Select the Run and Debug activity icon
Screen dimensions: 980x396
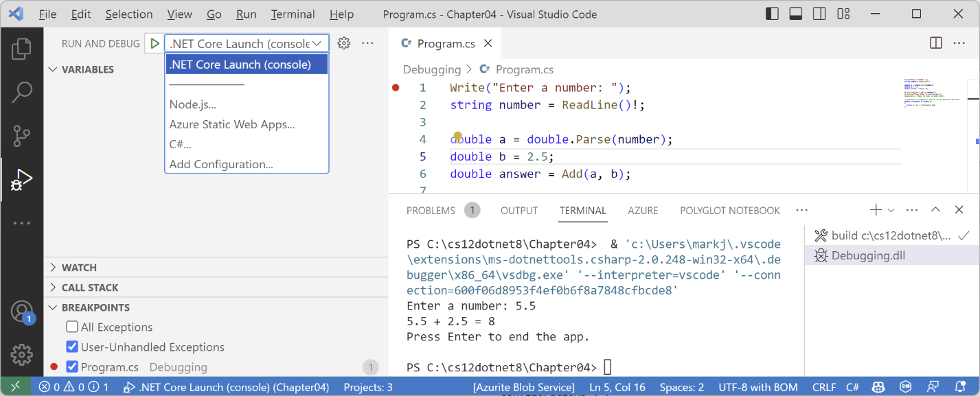(22, 180)
